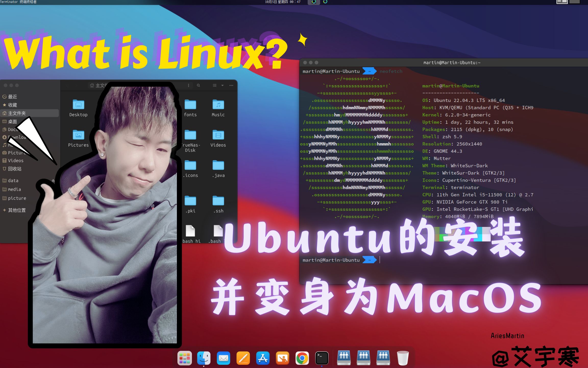Screen dimensions: 588x368
Task: Open the App Store from the dock
Action: click(x=263, y=358)
